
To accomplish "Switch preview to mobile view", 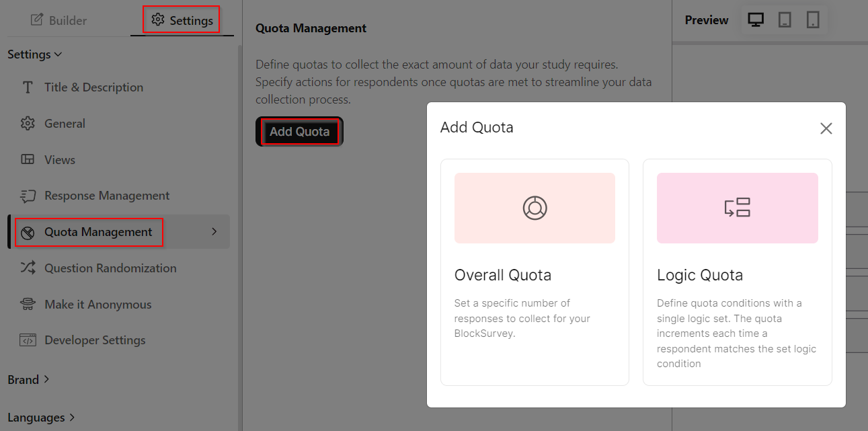I will coord(813,19).
